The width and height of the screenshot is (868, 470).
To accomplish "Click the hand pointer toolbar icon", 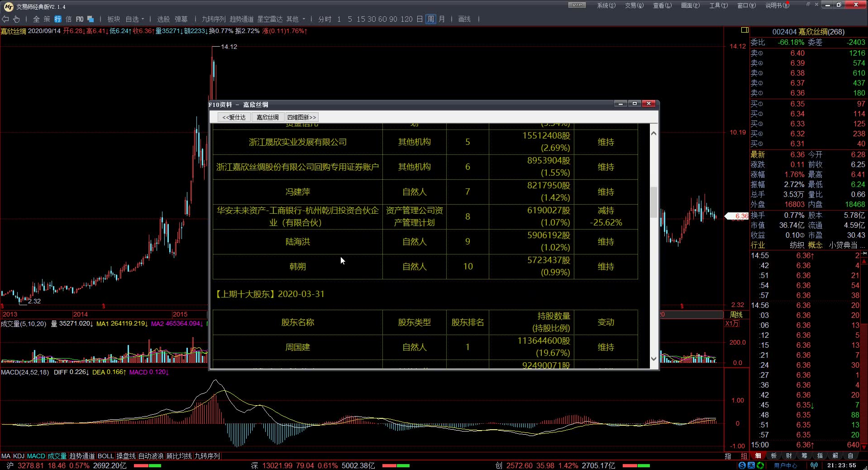I will (16, 19).
